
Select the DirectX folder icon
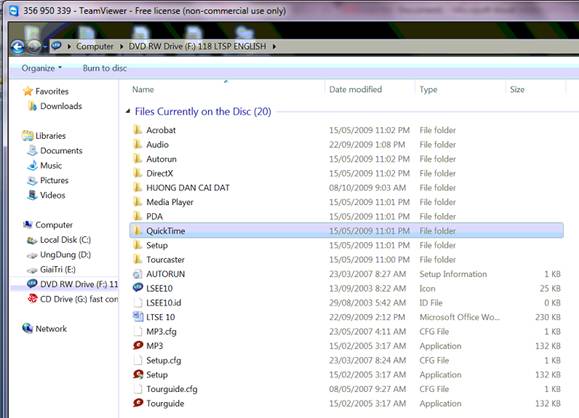pyautogui.click(x=137, y=173)
